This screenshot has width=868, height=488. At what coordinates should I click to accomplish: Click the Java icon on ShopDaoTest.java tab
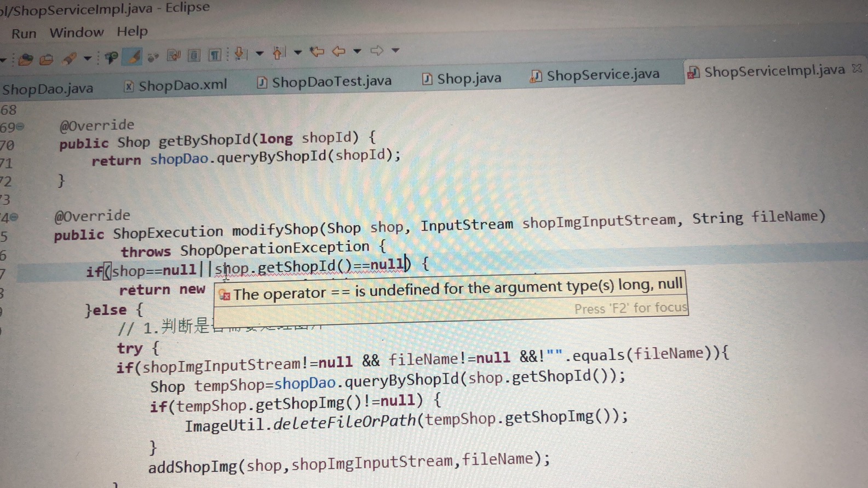[262, 83]
